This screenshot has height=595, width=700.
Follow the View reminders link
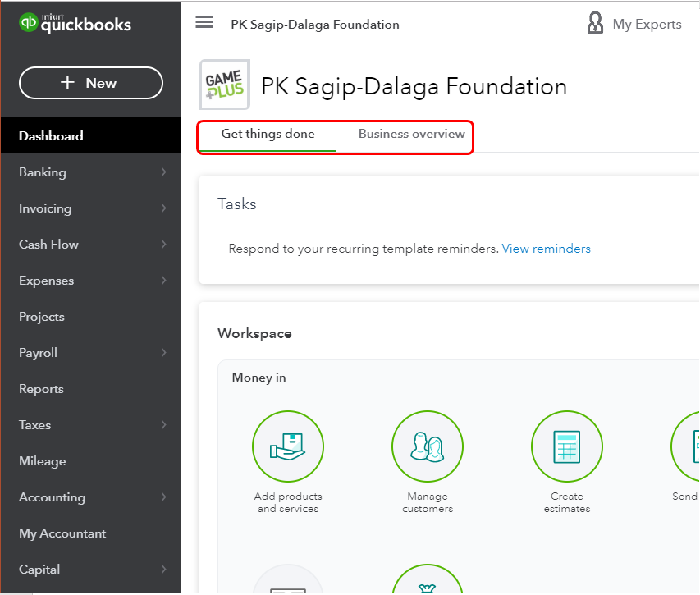click(546, 249)
